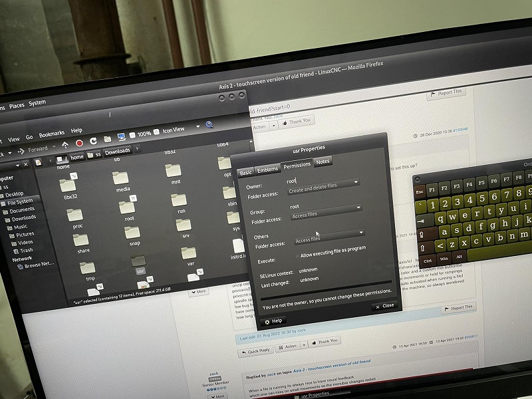The height and width of the screenshot is (399, 532).
Task: Click the F5 key on onscreen keyboard
Action: (x=481, y=183)
